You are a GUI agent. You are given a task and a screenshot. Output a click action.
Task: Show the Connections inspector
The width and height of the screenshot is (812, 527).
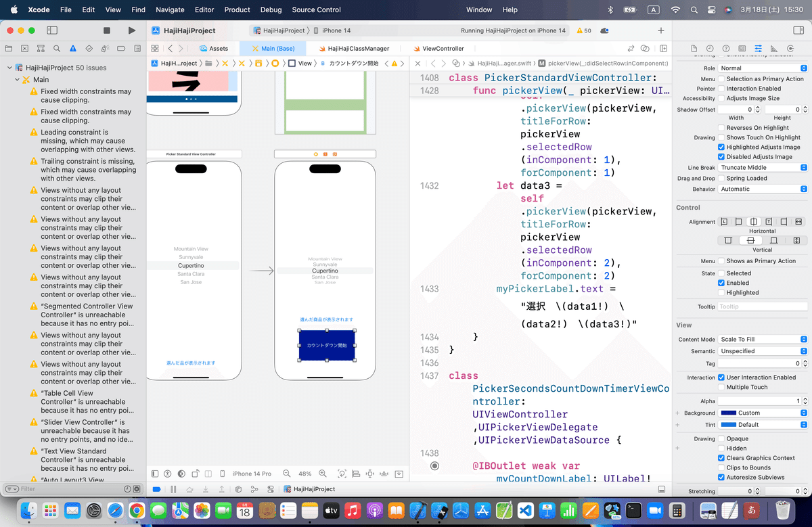790,49
